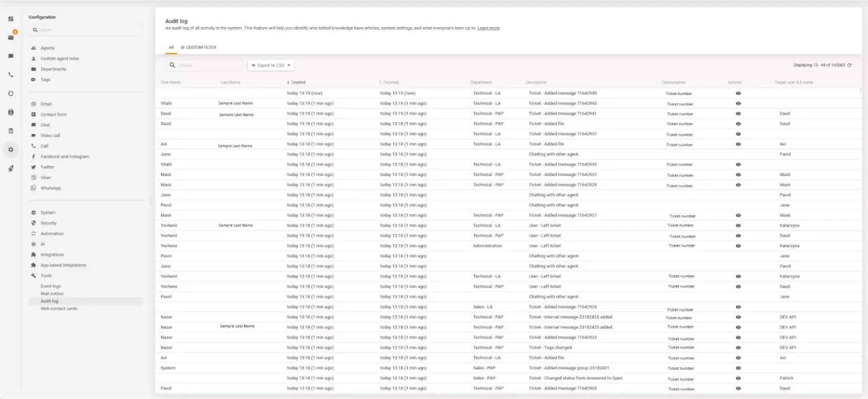Click the eye icon on the first audit row

click(x=738, y=93)
